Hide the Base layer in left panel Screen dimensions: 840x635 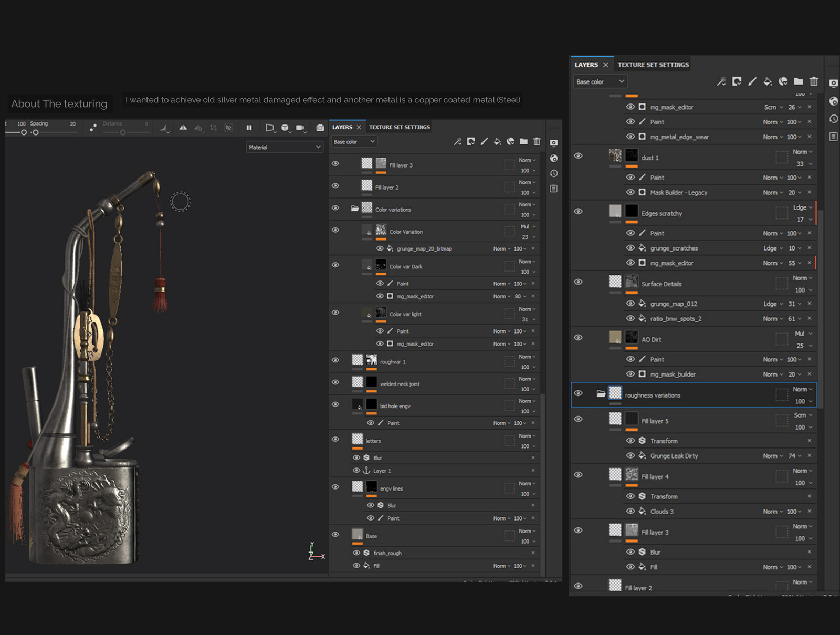[x=335, y=535]
